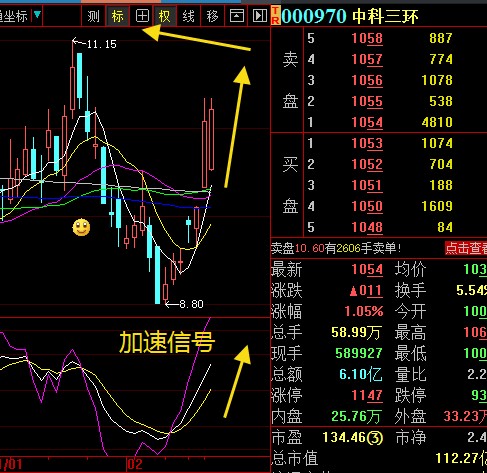Click buy level 3 price 1051

367,185
